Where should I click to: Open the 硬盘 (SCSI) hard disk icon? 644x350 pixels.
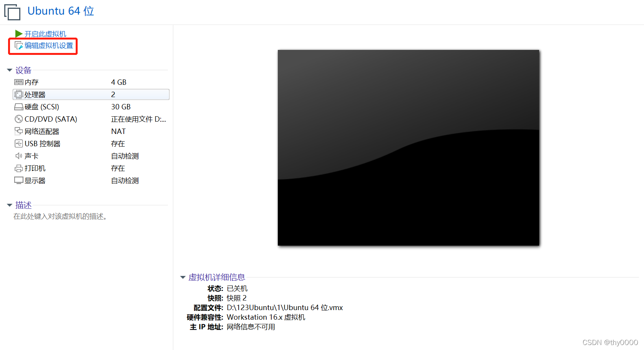click(18, 106)
